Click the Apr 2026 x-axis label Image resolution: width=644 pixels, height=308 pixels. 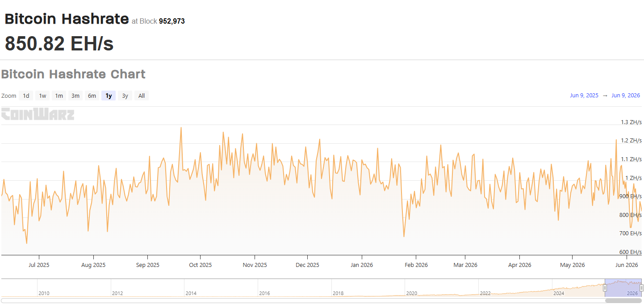[520, 265]
